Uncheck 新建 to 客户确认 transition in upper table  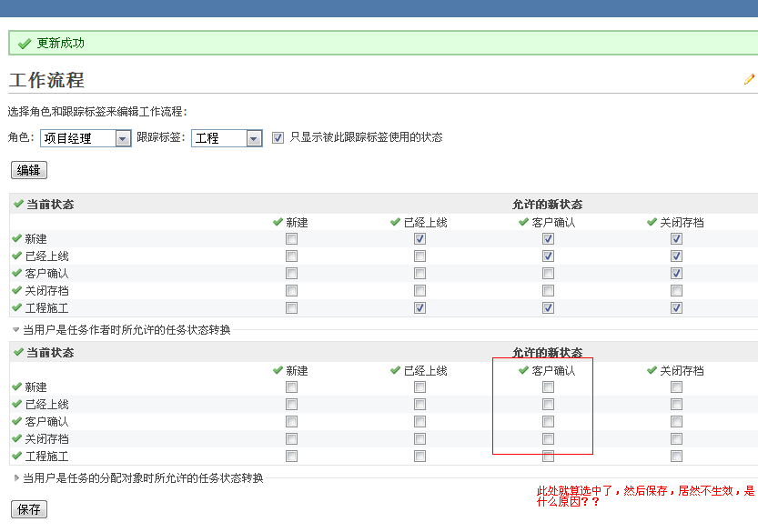[548, 238]
